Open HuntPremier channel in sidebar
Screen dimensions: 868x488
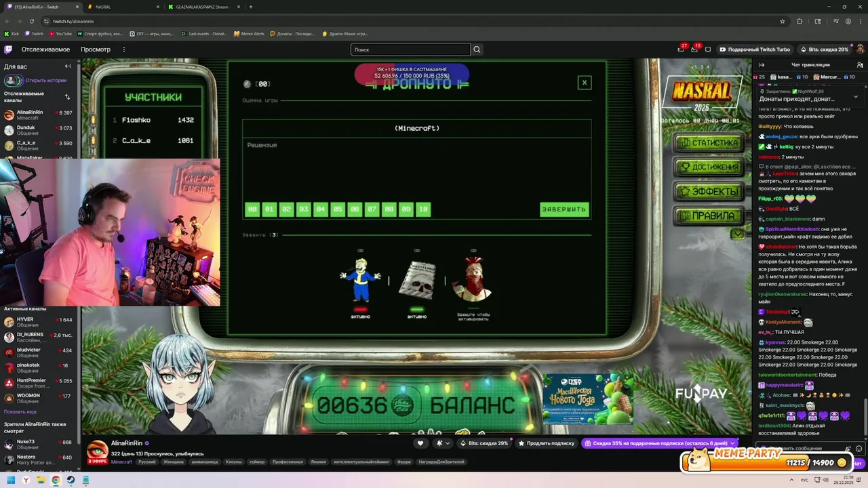[39, 383]
